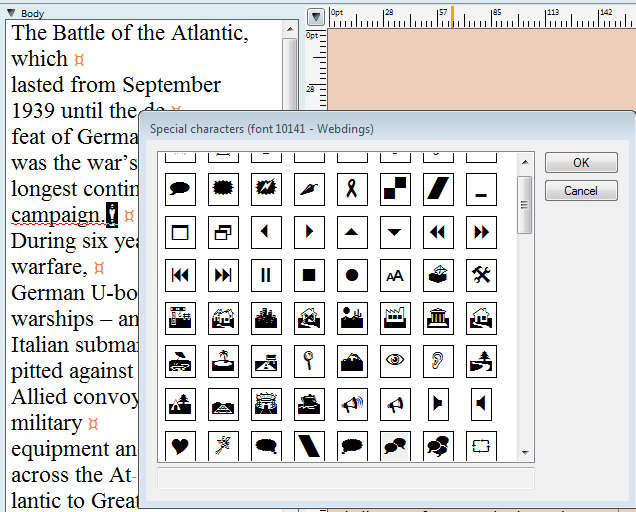Screen dimensions: 636x512
Task: Pick the black starburst character
Action: click(x=223, y=189)
